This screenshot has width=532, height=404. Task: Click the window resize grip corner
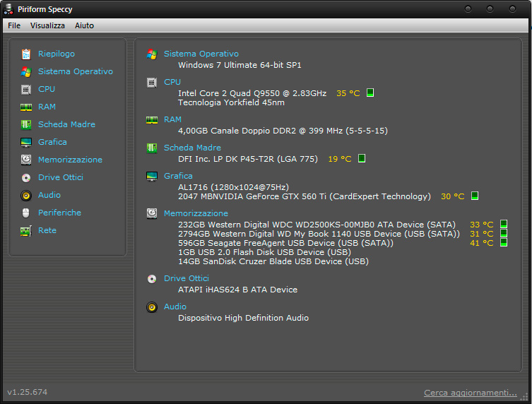point(524,396)
